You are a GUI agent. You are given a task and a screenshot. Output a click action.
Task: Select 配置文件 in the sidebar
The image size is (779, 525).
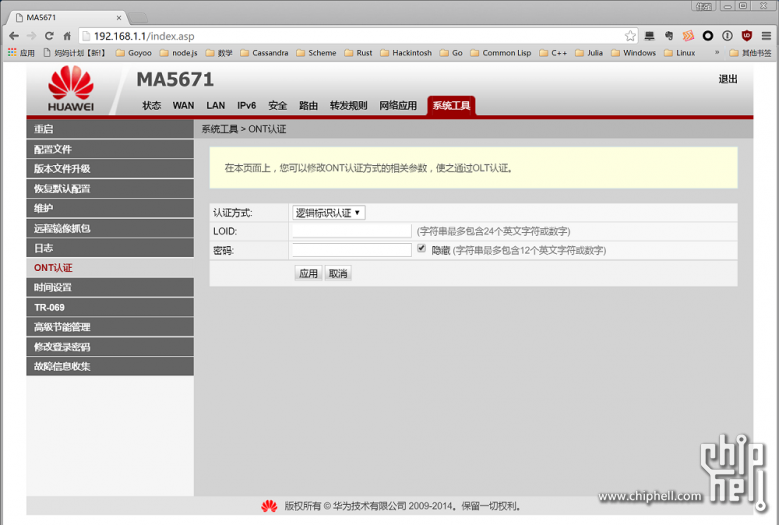click(110, 149)
